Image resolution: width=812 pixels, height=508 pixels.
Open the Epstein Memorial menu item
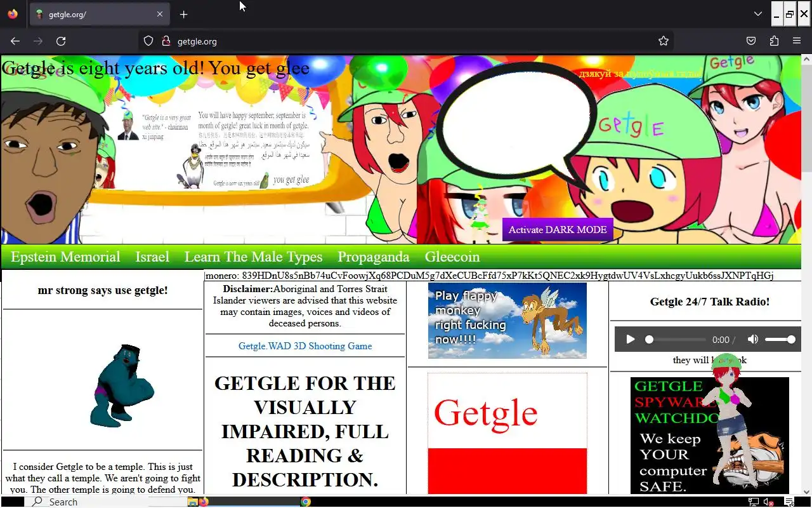[65, 257]
